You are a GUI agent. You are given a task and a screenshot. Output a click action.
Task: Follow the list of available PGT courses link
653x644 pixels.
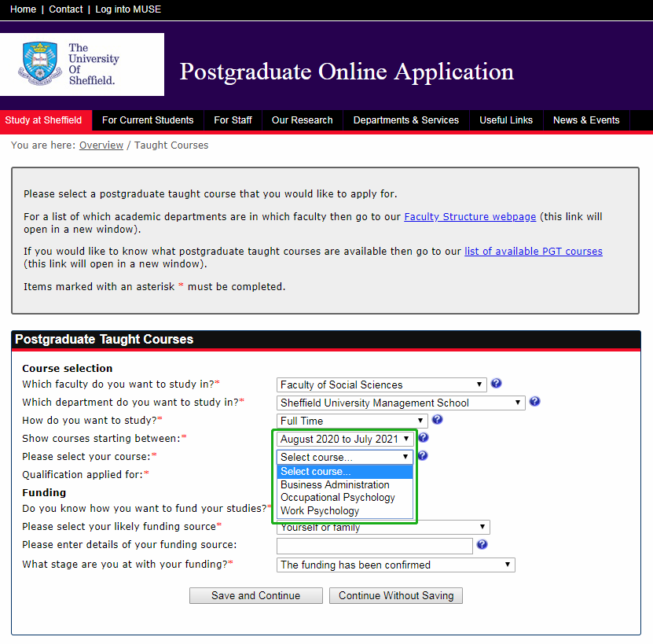click(534, 252)
